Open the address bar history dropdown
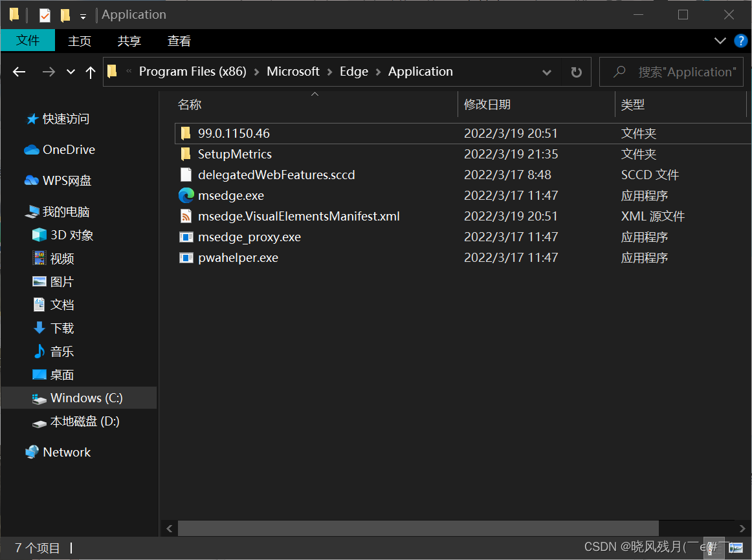 point(546,72)
